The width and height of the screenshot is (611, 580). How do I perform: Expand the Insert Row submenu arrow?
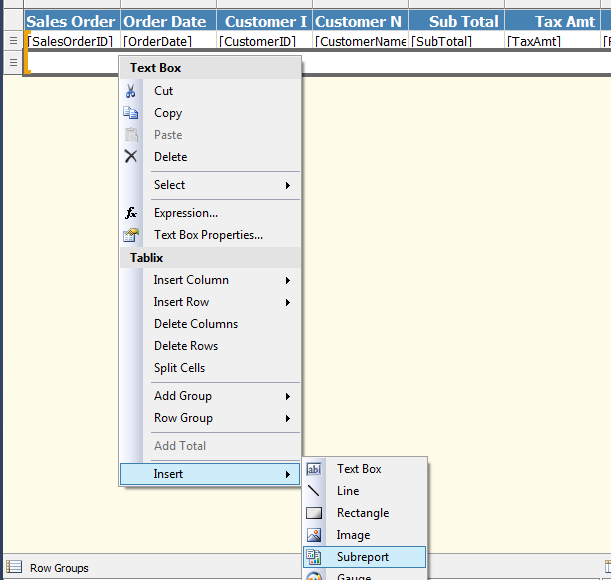288,302
